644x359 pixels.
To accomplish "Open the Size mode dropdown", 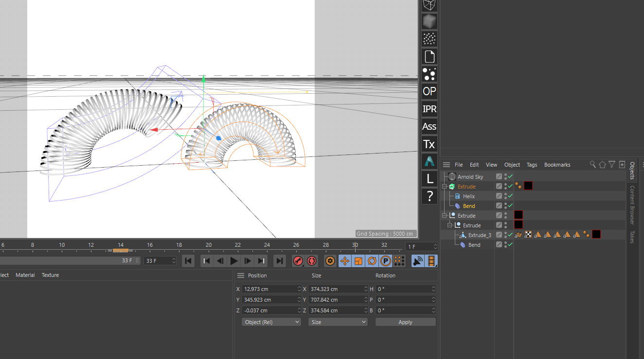I will point(338,322).
